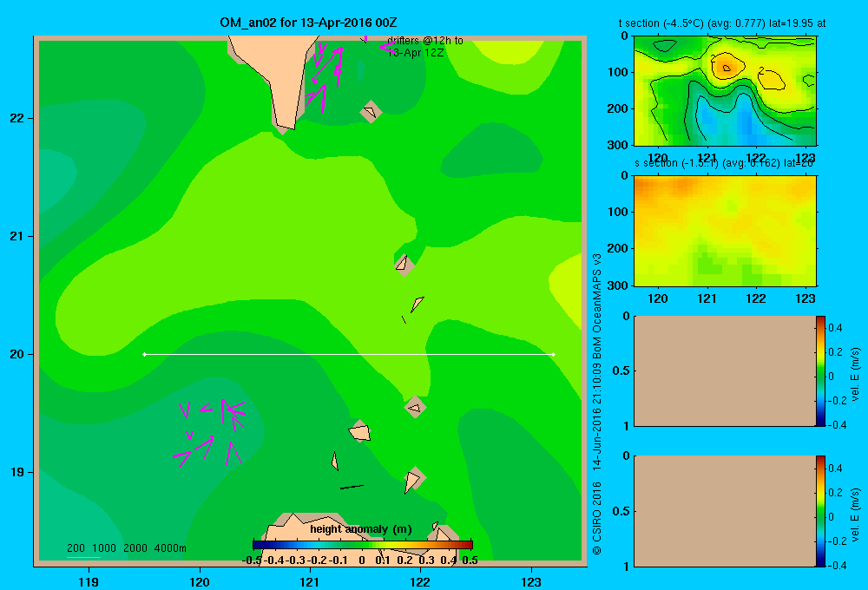Click the depth tick "300" on the t section axis
Image resolution: width=868 pixels, height=590 pixels.
click(x=617, y=145)
